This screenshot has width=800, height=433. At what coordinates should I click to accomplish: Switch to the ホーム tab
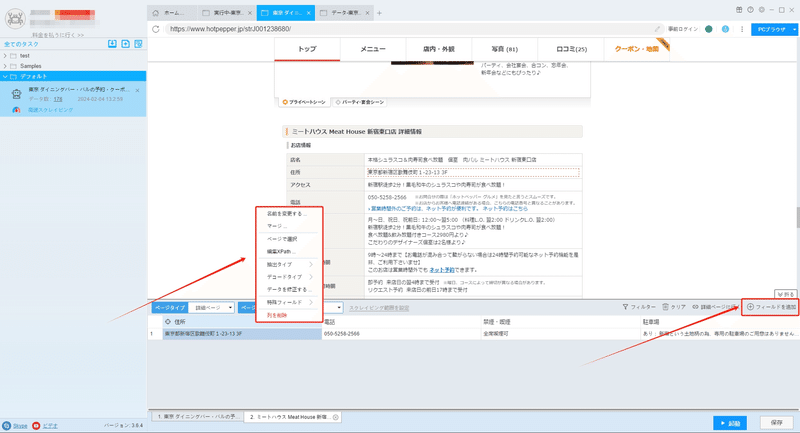pyautogui.click(x=172, y=13)
